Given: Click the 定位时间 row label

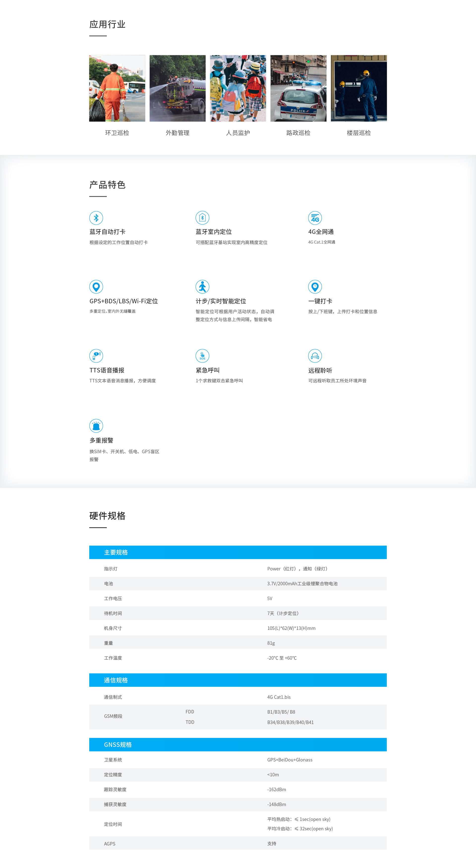Looking at the screenshot, I should [113, 824].
